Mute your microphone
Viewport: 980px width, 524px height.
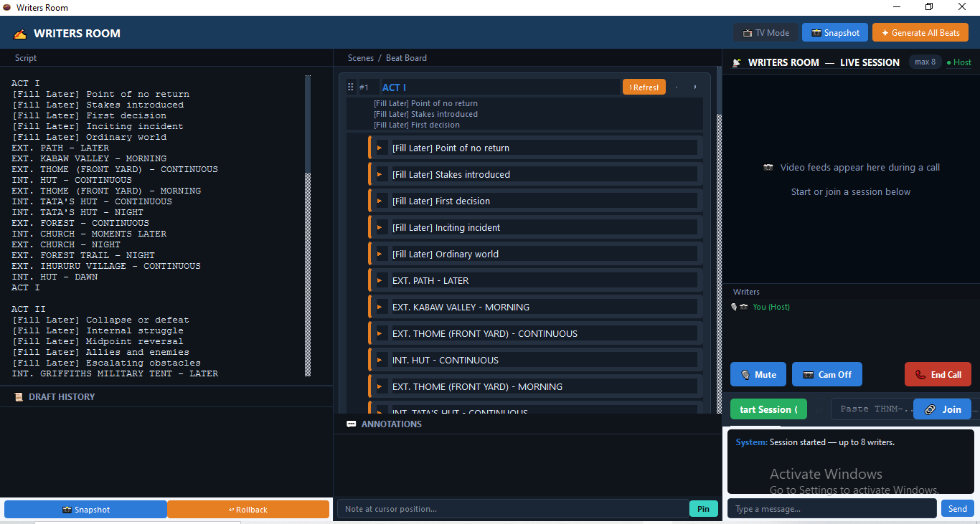[x=758, y=374]
